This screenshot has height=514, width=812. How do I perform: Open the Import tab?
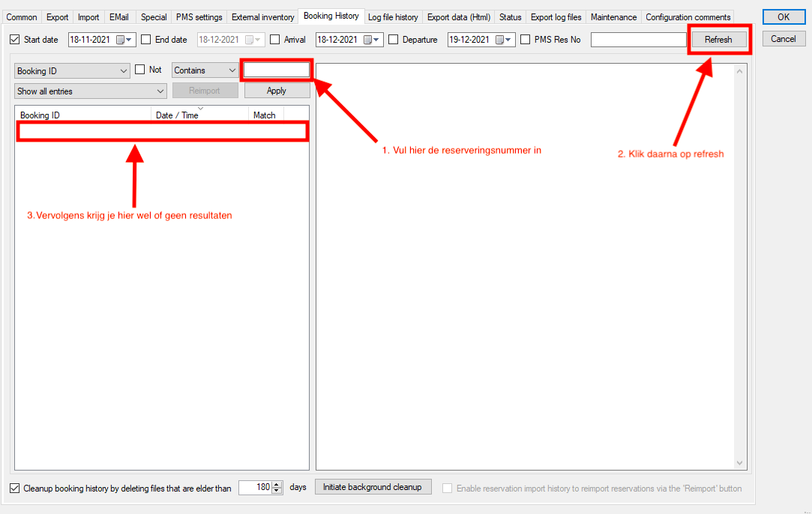point(88,17)
